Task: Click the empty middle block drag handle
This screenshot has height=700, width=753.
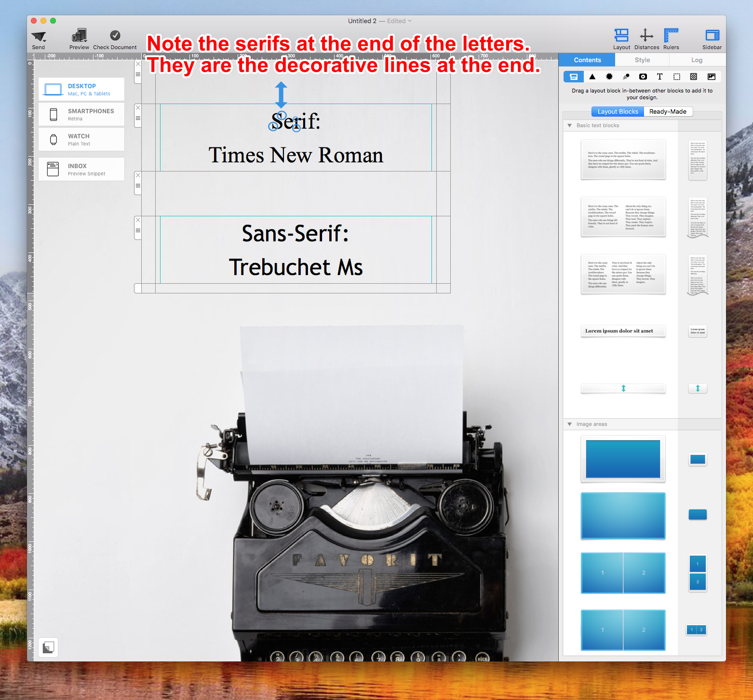Action: [x=138, y=186]
